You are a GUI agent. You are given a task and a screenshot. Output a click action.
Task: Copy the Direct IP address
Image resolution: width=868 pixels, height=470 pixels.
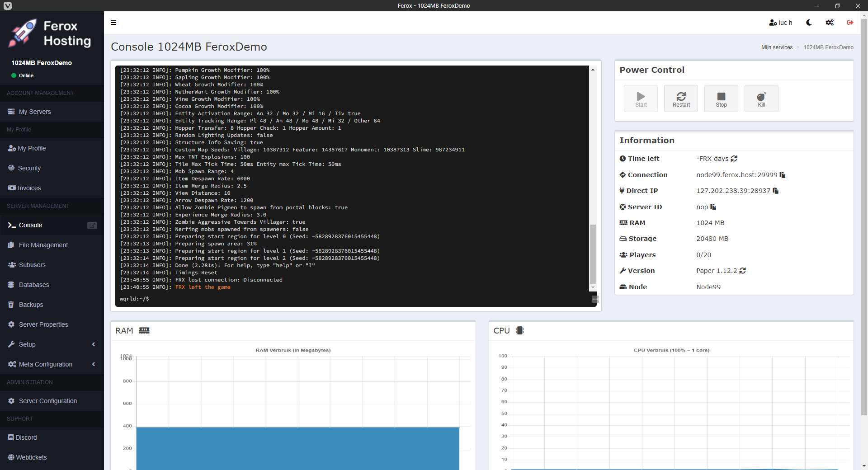pyautogui.click(x=776, y=191)
